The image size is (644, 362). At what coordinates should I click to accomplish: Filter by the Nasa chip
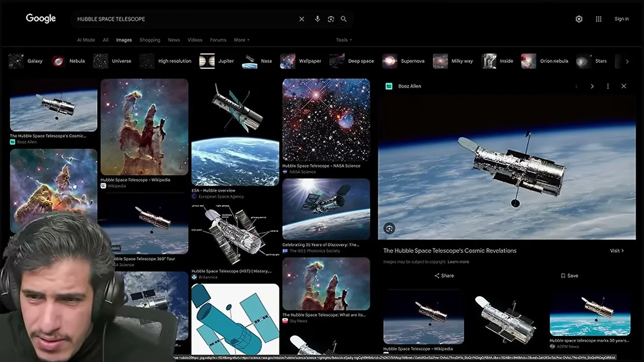tap(257, 61)
